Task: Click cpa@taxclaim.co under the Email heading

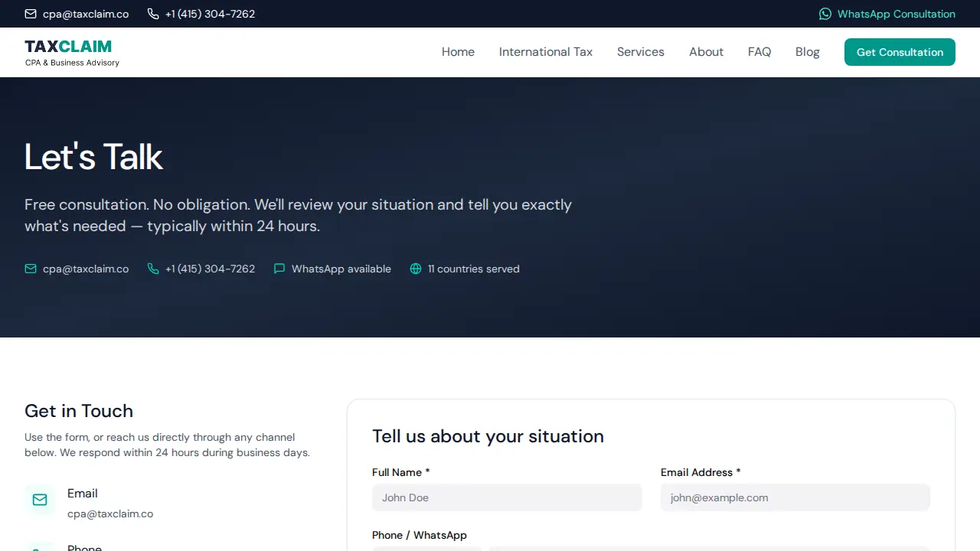Action: (x=110, y=514)
